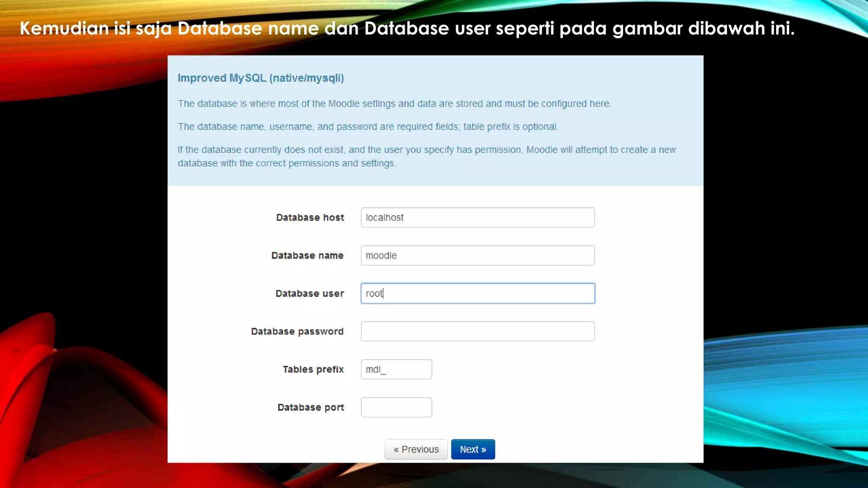Click the line mentioning table prefix is optional
Image resolution: width=868 pixels, height=488 pixels.
368,127
